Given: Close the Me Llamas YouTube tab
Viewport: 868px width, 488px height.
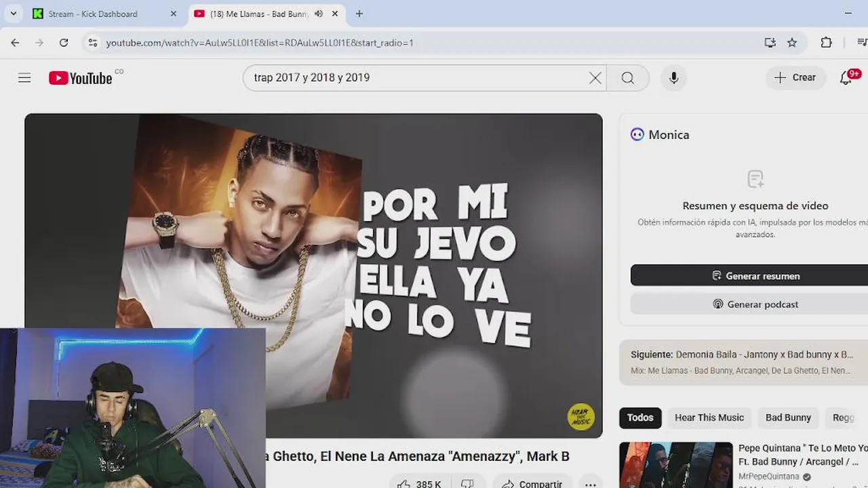Looking at the screenshot, I should coord(335,14).
